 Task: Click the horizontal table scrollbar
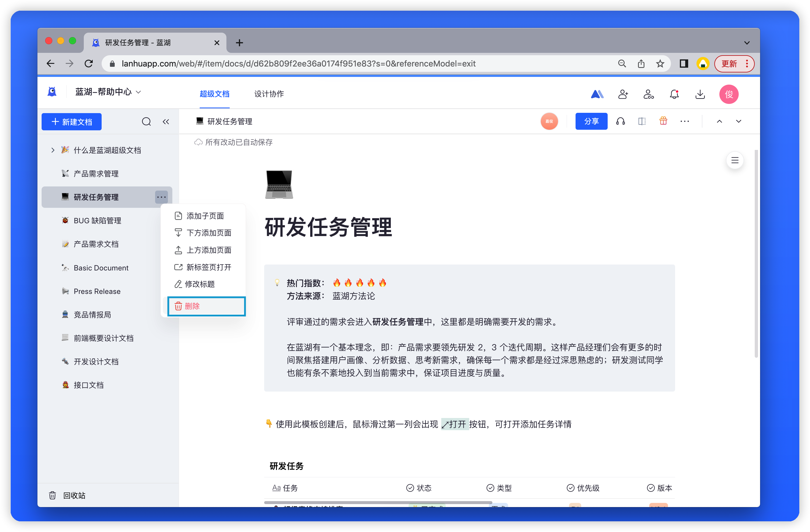(378, 502)
